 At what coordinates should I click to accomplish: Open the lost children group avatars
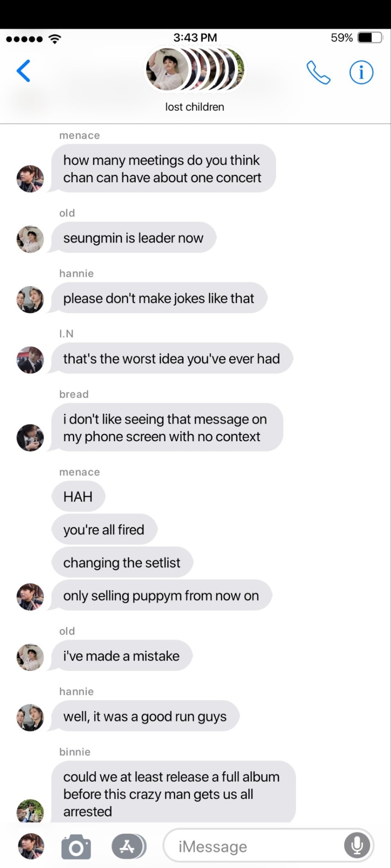[195, 69]
